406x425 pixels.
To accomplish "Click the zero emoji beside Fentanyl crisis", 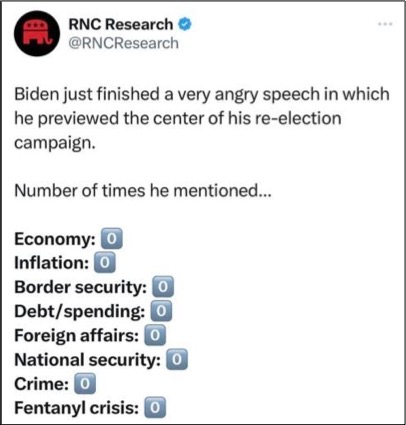I will (x=155, y=408).
